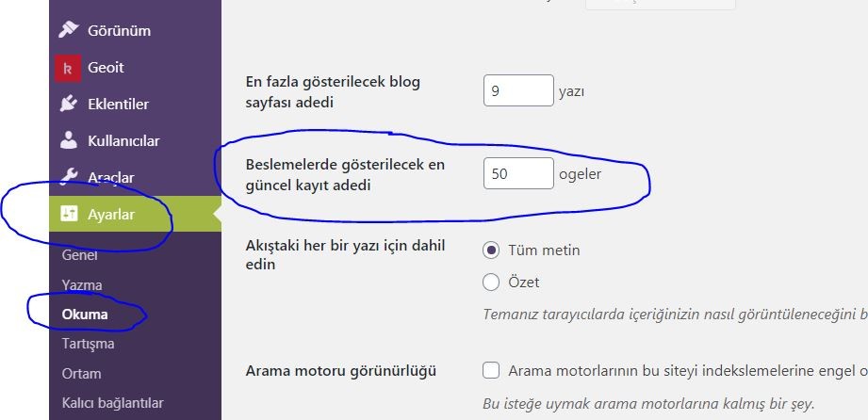Viewport: 868px width, 420px height.
Task: Click the Kullanıcılar user icon
Action: (69, 140)
